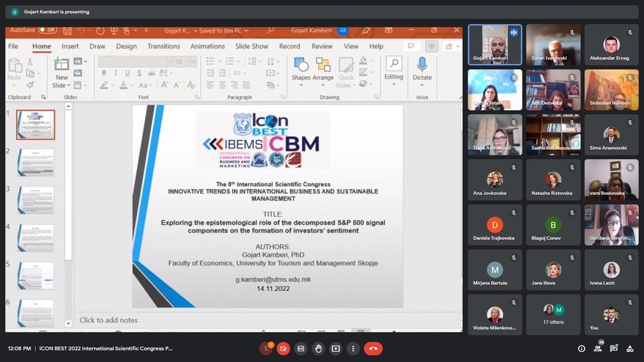Switch to the Design tab
This screenshot has width=644, height=362.
coord(126,46)
